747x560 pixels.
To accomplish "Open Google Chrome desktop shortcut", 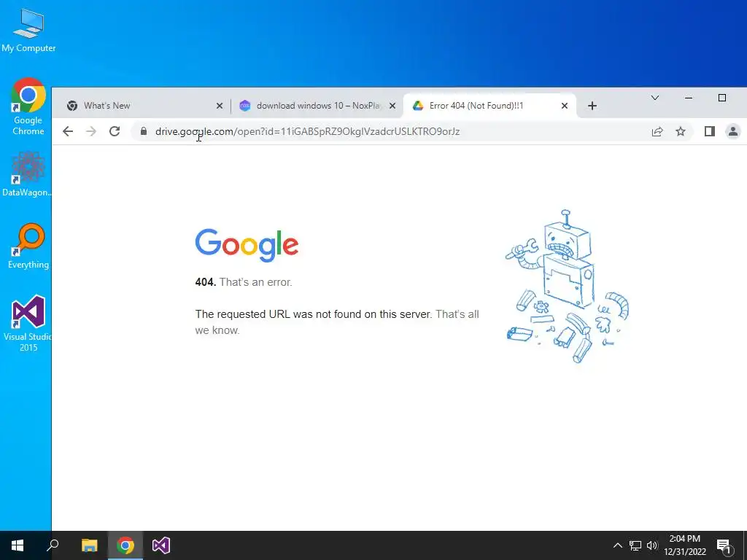I will 28,106.
